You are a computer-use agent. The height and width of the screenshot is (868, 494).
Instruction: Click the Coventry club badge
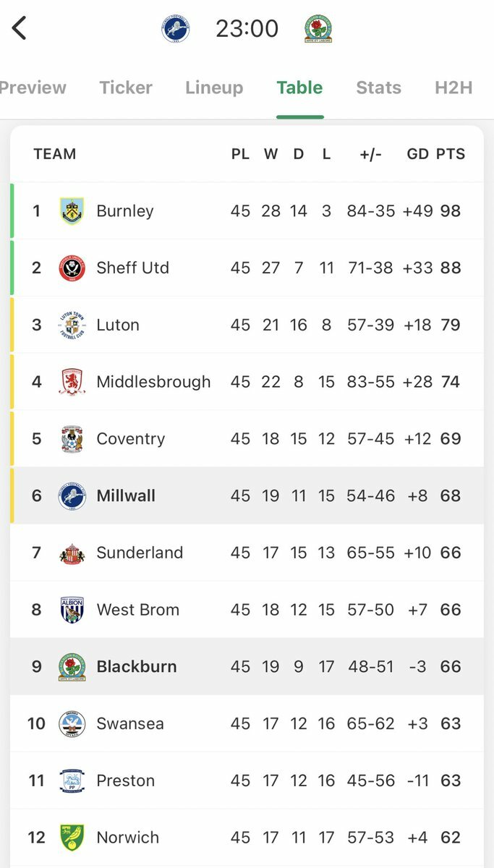72,439
